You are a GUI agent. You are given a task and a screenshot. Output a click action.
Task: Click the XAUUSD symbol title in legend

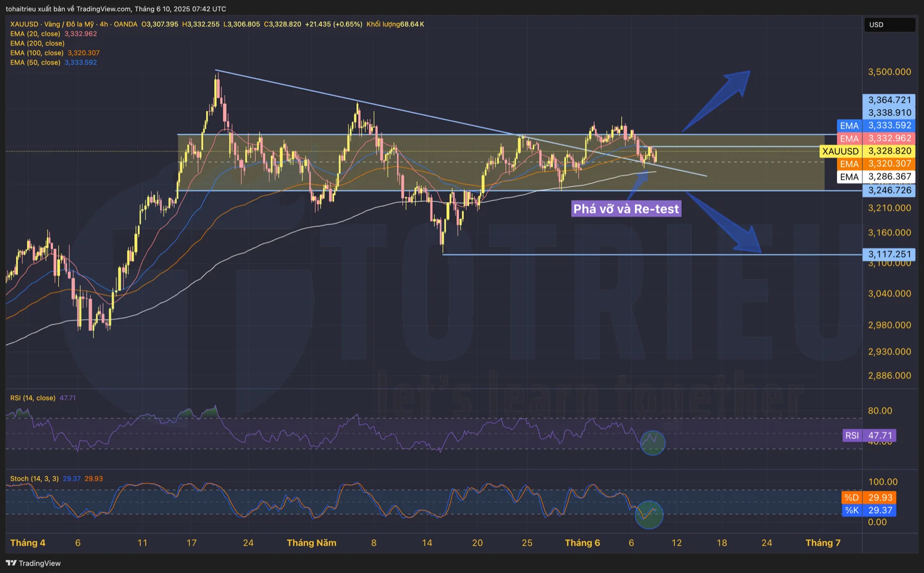coord(73,24)
